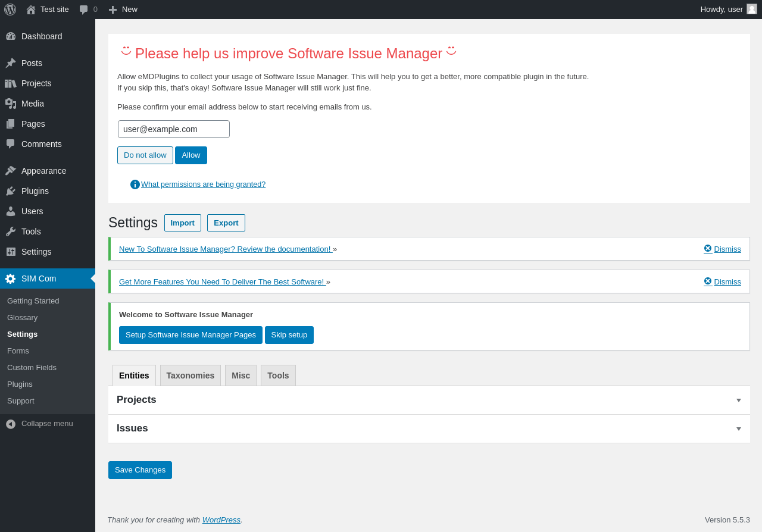Click Setup Software Issue Manager Pages

coord(190,335)
